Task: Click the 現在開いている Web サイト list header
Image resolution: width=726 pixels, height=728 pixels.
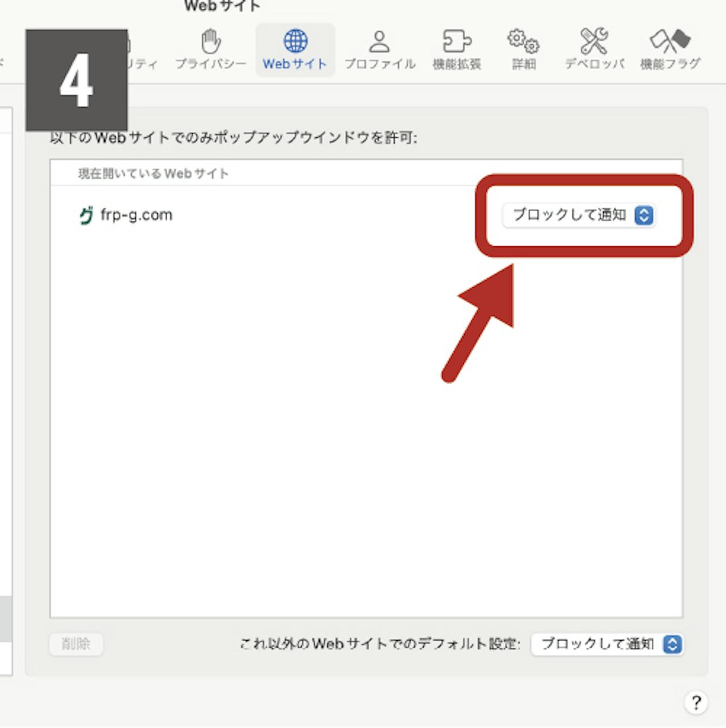Action: click(153, 174)
